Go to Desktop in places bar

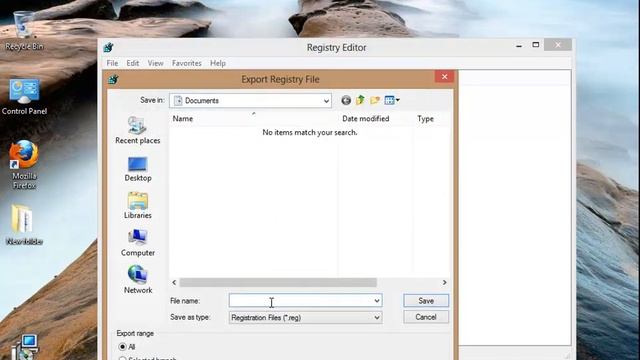(x=138, y=169)
